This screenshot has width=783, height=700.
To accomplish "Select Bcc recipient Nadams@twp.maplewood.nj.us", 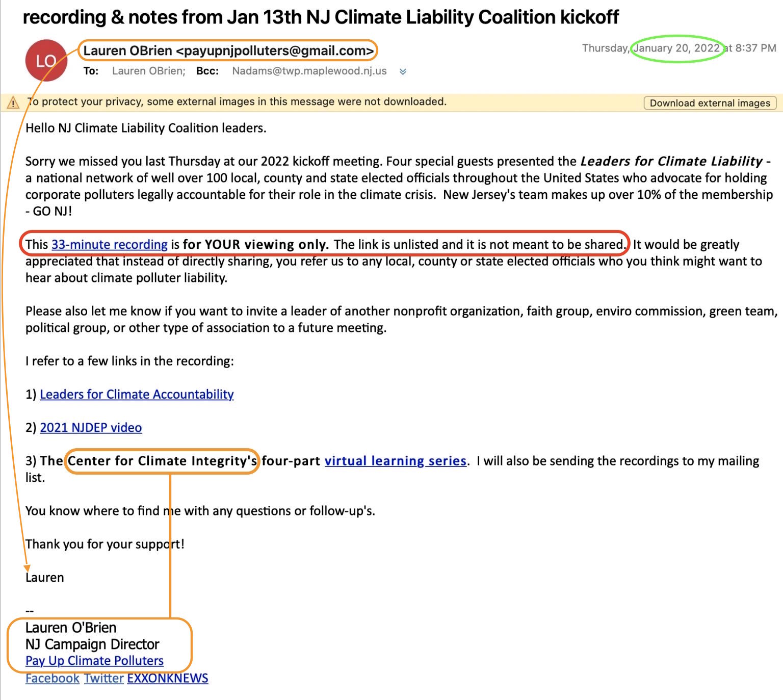I will 309,71.
